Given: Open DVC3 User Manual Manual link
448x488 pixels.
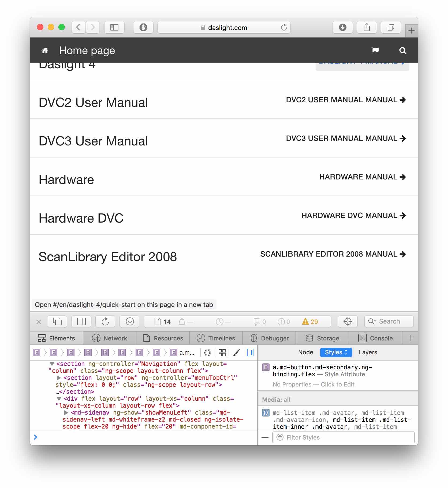Looking at the screenshot, I should pos(346,138).
